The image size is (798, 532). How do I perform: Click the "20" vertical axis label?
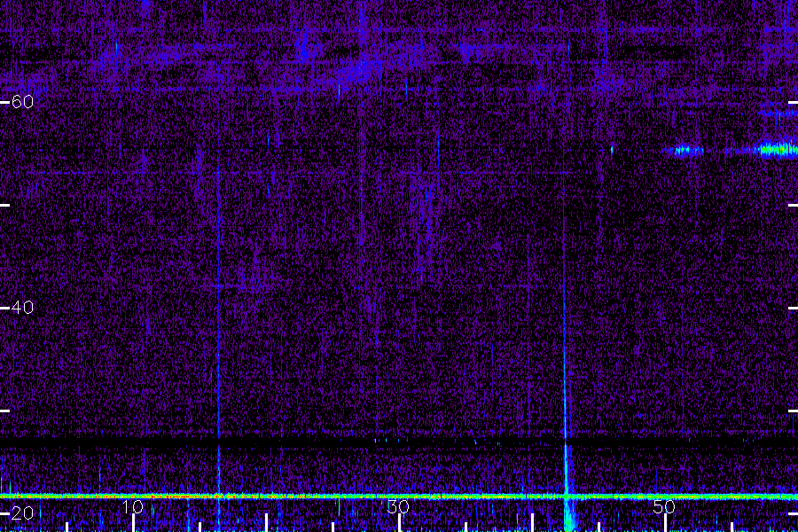pos(22,513)
